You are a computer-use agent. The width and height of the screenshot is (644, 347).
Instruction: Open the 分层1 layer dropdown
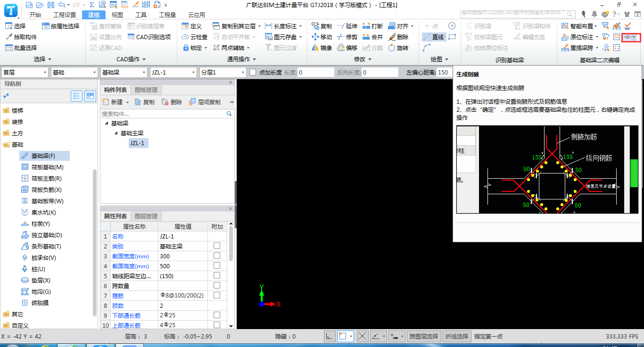(x=223, y=72)
